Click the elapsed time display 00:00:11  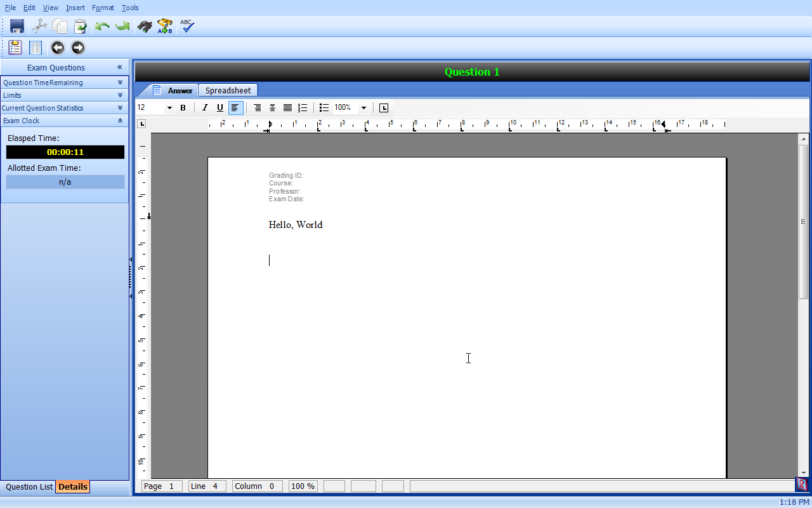click(x=65, y=152)
